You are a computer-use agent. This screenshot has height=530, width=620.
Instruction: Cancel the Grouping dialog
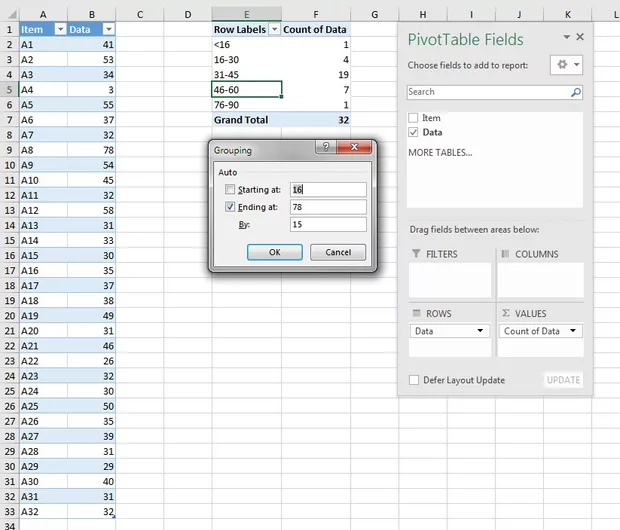(x=338, y=253)
